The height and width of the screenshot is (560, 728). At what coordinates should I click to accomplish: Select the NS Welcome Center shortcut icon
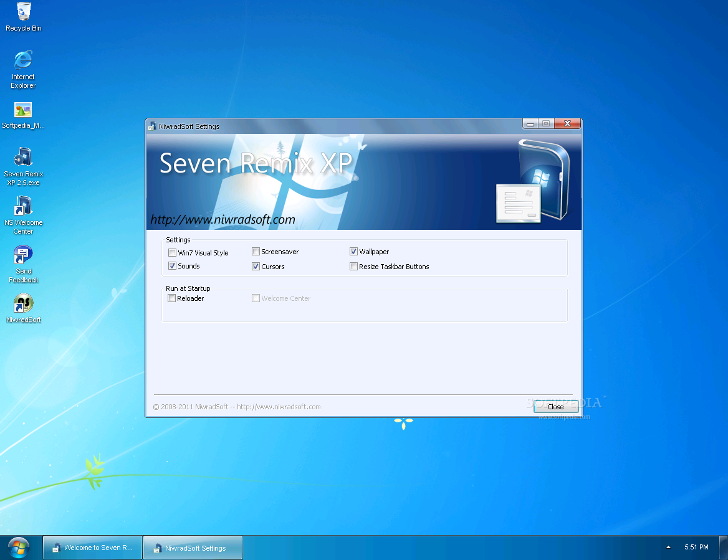23,215
